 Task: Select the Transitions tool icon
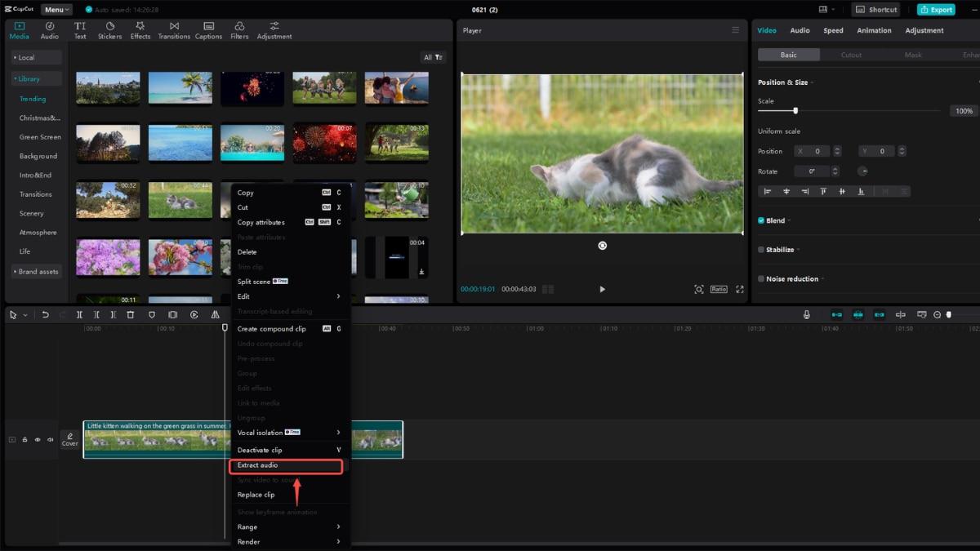pos(174,30)
